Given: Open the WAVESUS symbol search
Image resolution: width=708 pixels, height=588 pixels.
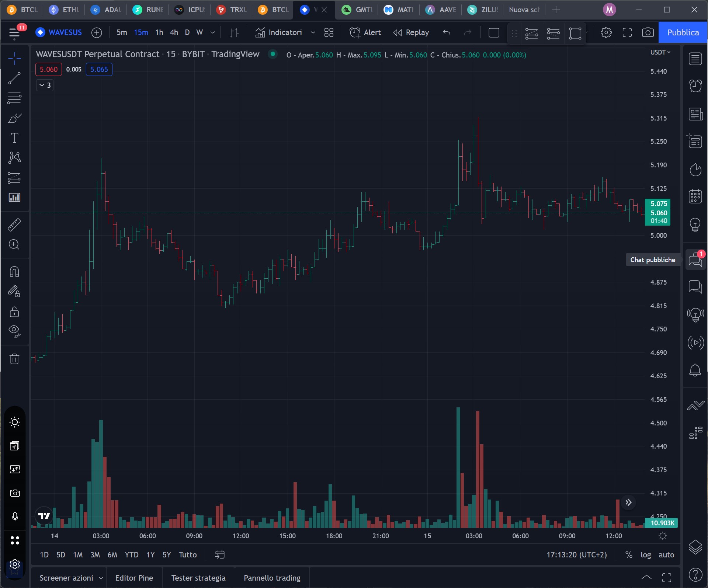Looking at the screenshot, I should click(59, 32).
